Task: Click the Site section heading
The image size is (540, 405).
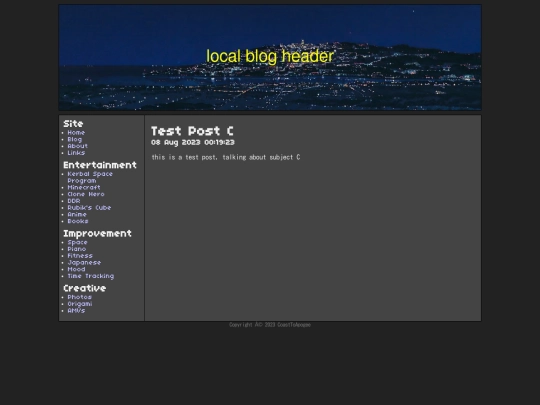Action: 73,124
